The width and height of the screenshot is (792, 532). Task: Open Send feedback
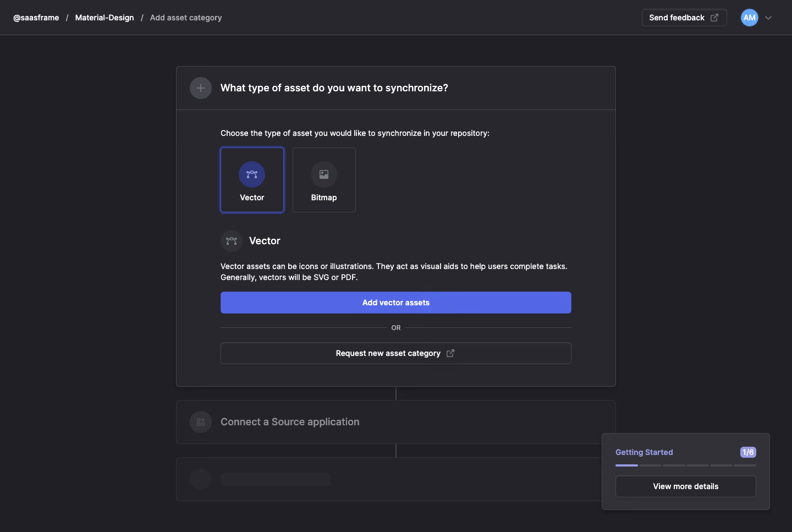click(x=684, y=18)
